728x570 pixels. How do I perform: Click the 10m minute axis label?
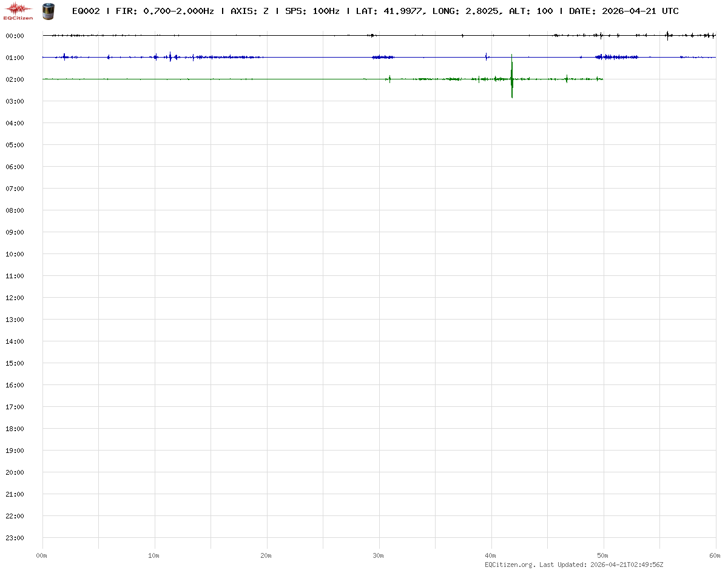(x=154, y=555)
